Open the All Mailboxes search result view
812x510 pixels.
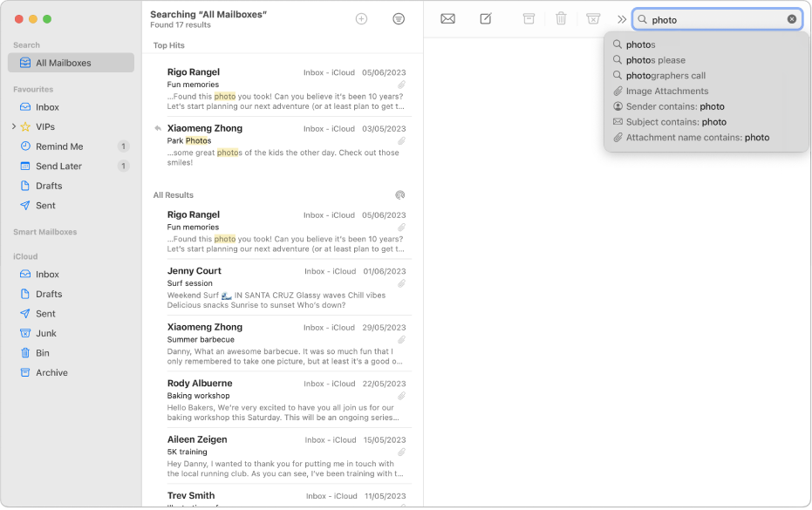[x=65, y=62]
